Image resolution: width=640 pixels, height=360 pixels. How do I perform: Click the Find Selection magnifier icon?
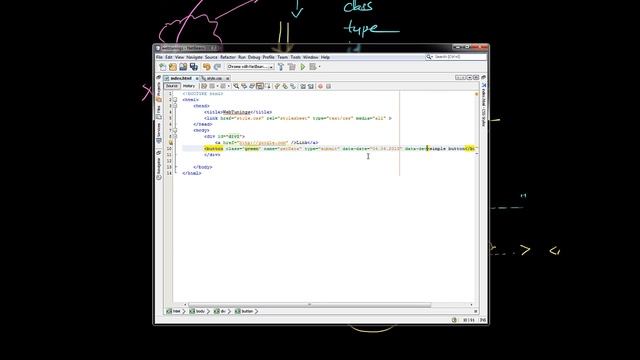click(x=236, y=86)
